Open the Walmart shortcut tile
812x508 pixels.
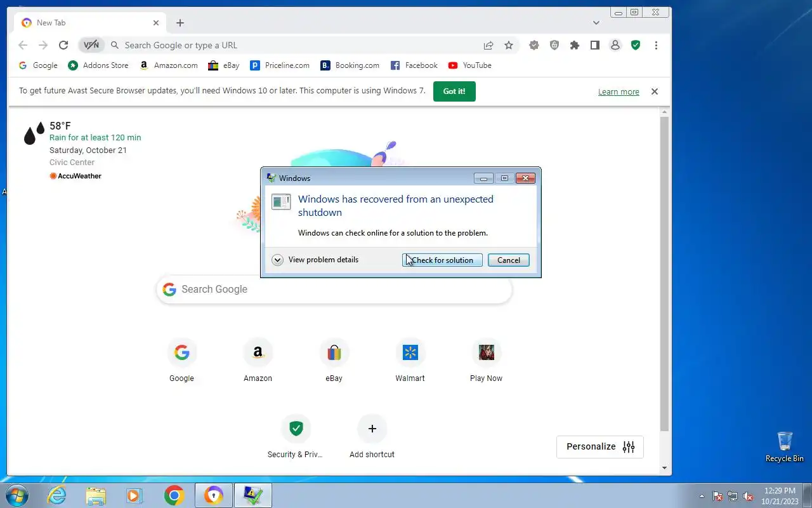(x=410, y=361)
